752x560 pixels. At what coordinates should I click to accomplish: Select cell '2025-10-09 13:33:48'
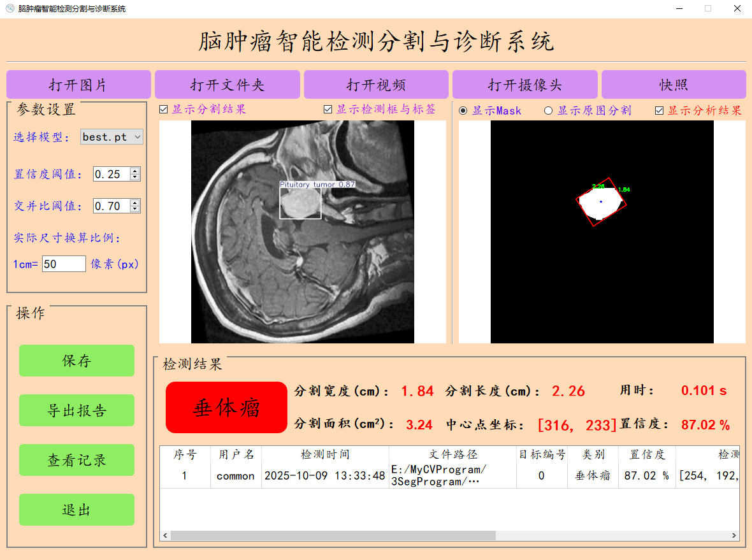[x=324, y=476]
